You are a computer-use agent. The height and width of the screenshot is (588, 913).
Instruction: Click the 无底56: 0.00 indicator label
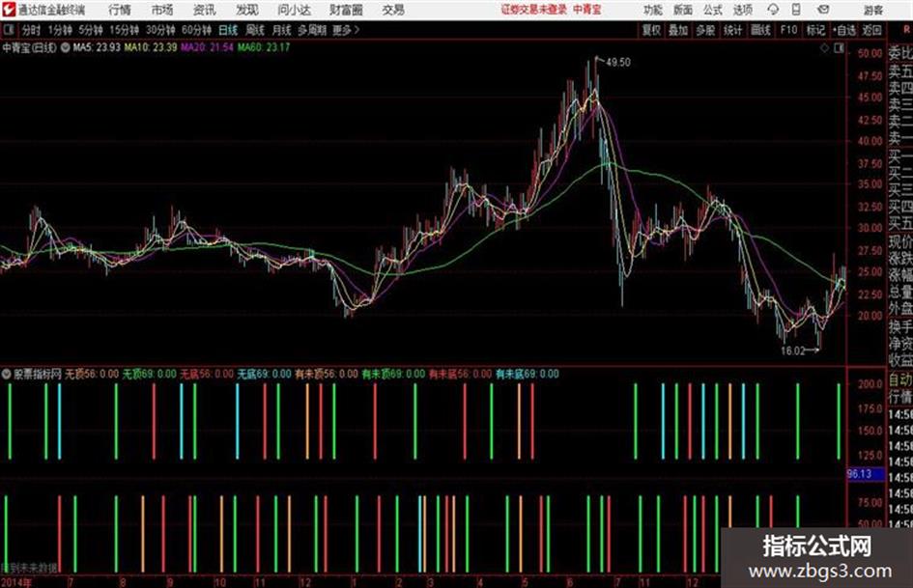coord(207,374)
